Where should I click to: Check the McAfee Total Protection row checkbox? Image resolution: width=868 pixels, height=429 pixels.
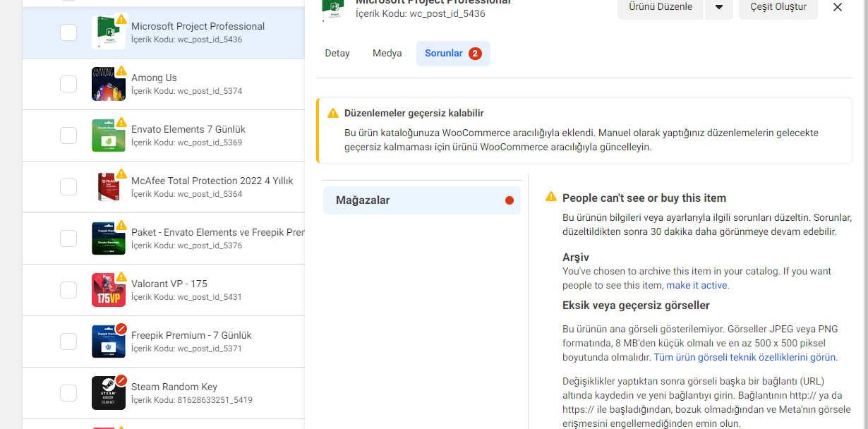tap(68, 187)
